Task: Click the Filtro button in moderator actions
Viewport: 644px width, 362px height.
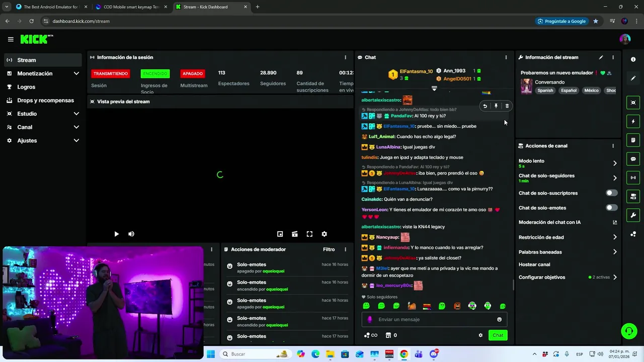Action: pos(329,249)
